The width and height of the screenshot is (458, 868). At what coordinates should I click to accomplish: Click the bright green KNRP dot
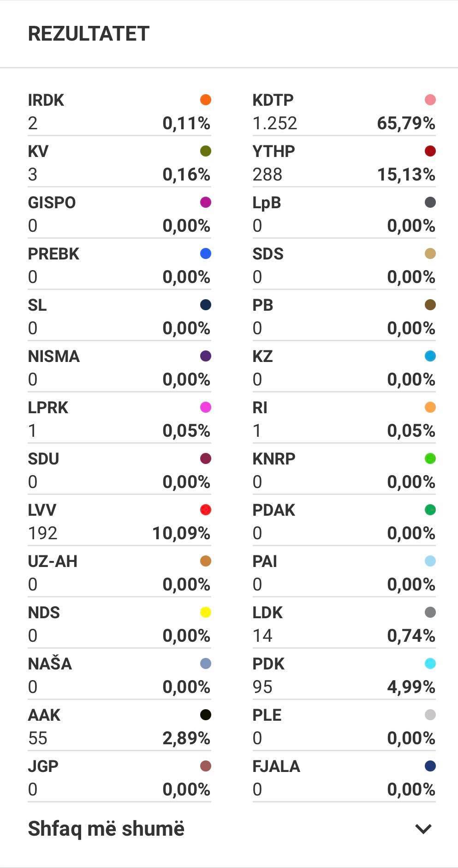(430, 458)
